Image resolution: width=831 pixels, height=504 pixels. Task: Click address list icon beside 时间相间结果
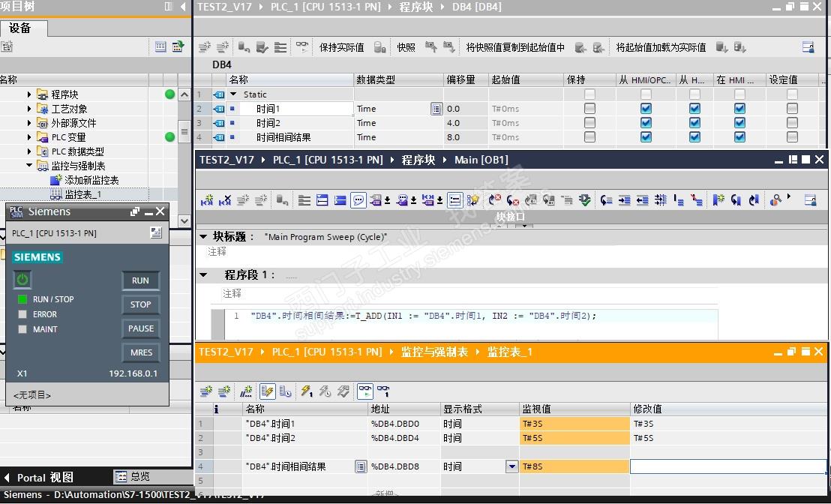tap(361, 466)
